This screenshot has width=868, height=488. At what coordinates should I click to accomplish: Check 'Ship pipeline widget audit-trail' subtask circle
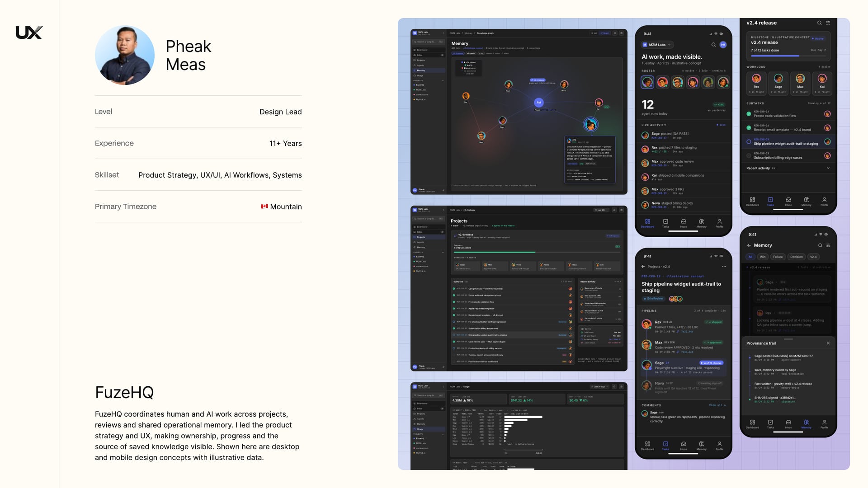pyautogui.click(x=749, y=142)
